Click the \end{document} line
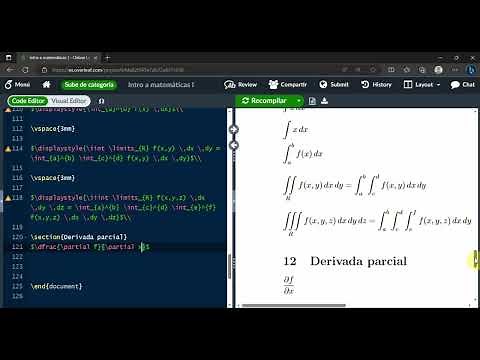 [56, 286]
